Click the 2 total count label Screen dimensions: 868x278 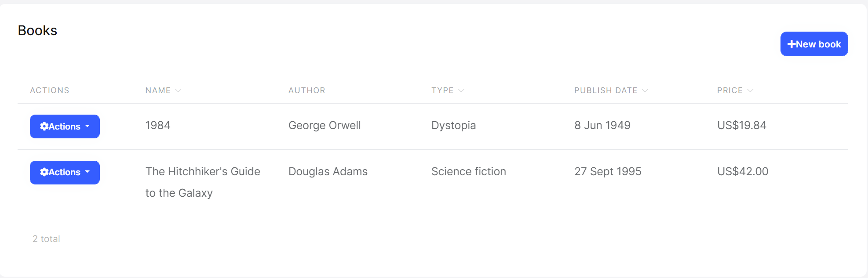pos(46,238)
